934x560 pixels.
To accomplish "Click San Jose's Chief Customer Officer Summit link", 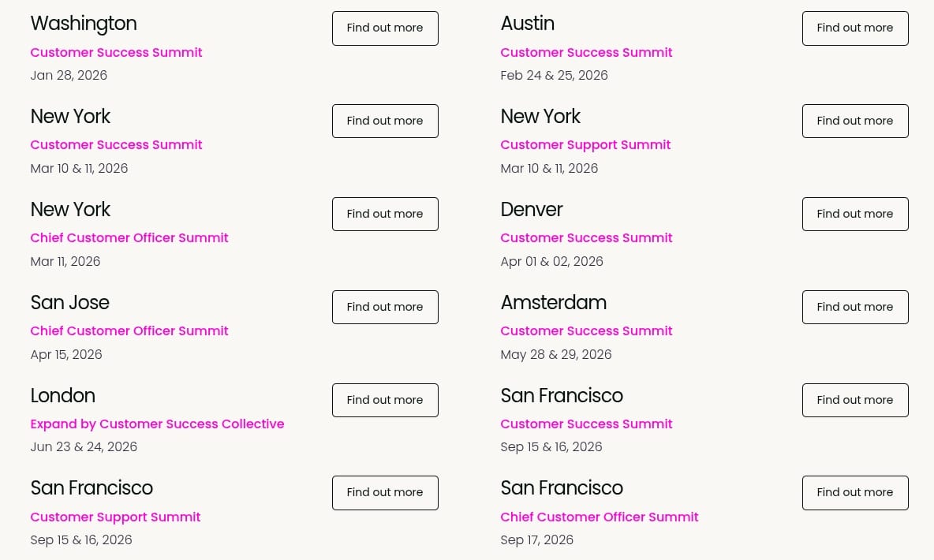I will click(129, 331).
